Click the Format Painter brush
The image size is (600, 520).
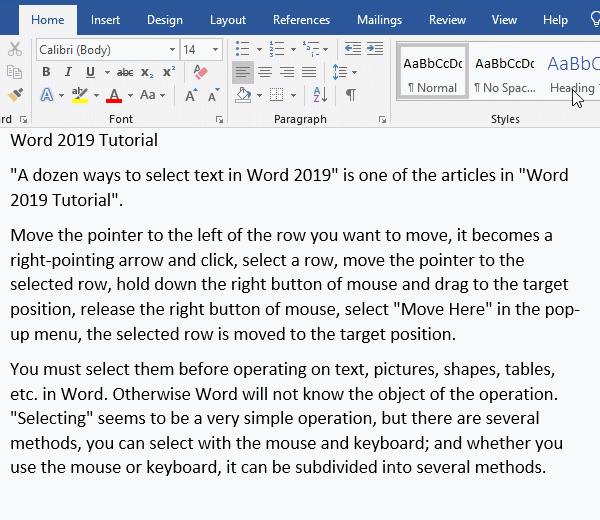[14, 95]
